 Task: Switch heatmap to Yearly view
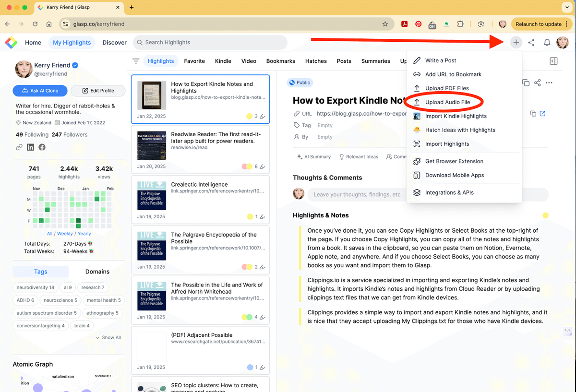click(x=84, y=234)
